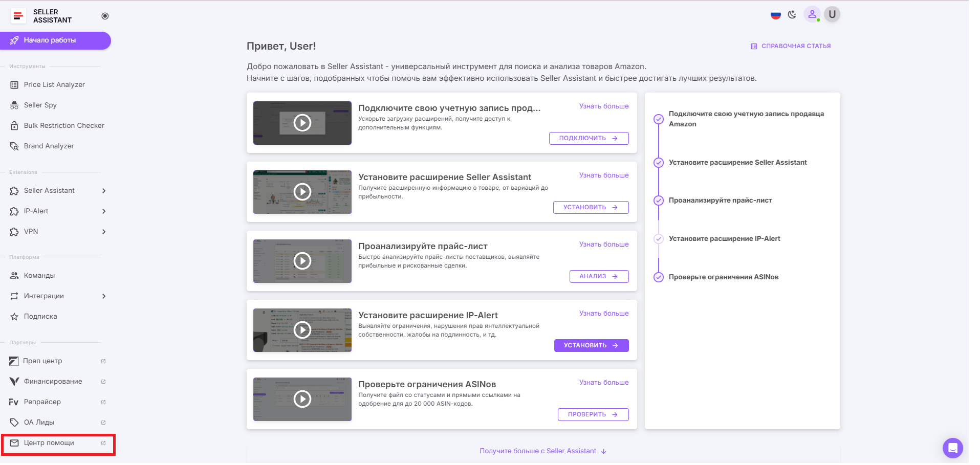Click the Russian flag language icon
The image size is (980, 465).
(775, 15)
